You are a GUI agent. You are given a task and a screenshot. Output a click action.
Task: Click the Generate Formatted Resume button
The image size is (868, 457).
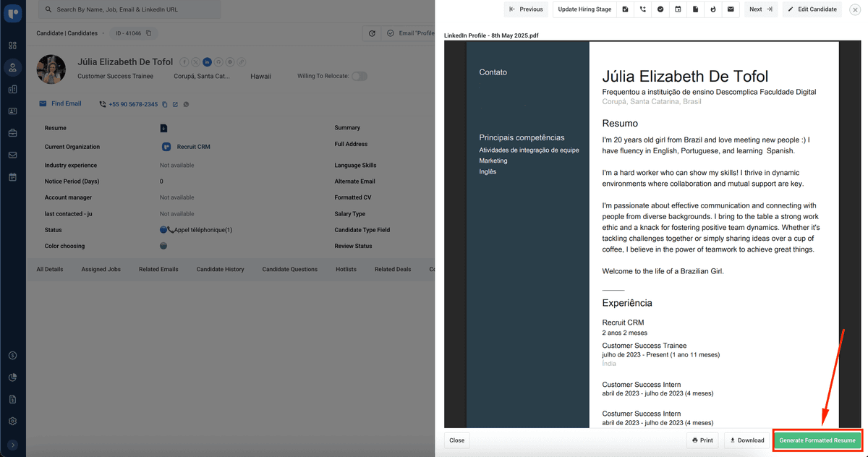tap(817, 440)
